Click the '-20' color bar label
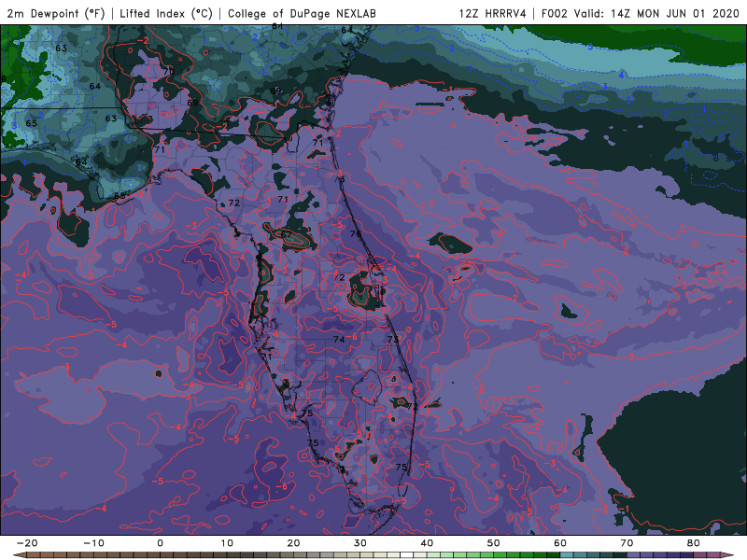The image size is (747, 560). click(x=27, y=543)
